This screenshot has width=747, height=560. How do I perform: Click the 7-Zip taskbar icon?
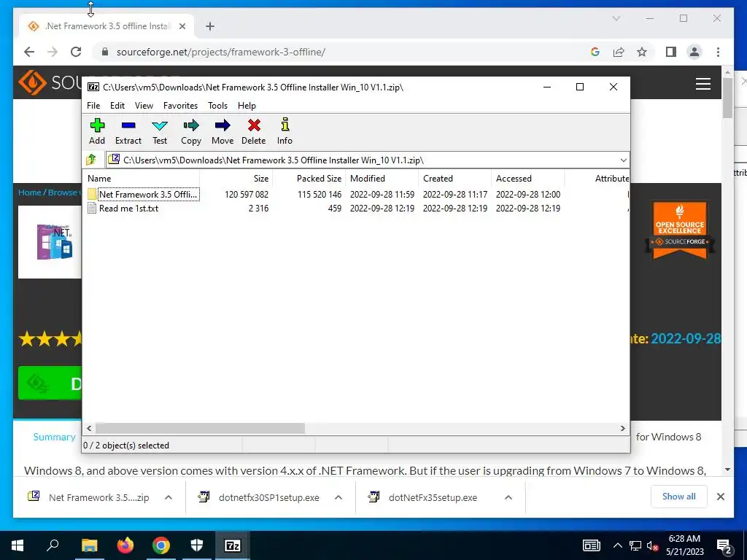[233, 545]
